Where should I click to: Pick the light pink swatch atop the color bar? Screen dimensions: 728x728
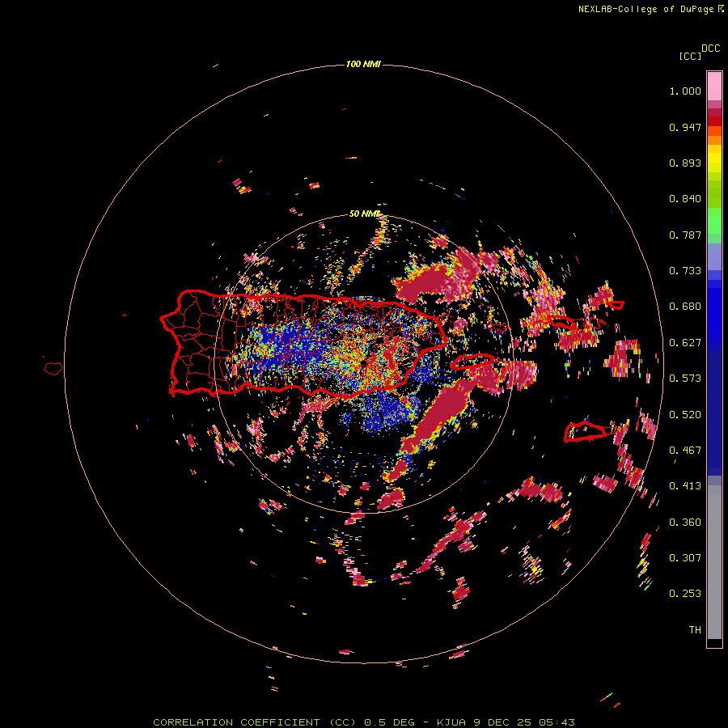tap(714, 87)
